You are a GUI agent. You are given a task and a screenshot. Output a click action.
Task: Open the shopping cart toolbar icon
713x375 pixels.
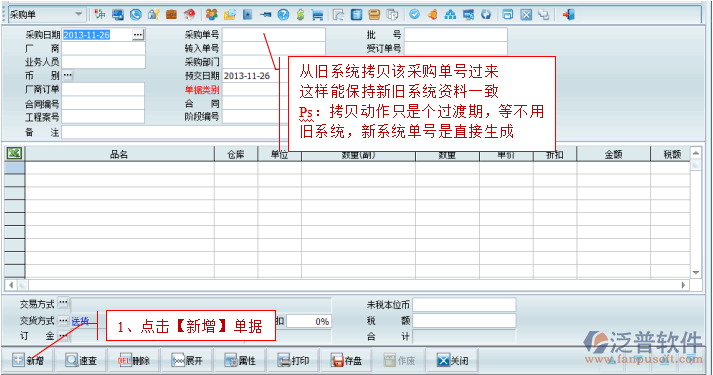317,15
